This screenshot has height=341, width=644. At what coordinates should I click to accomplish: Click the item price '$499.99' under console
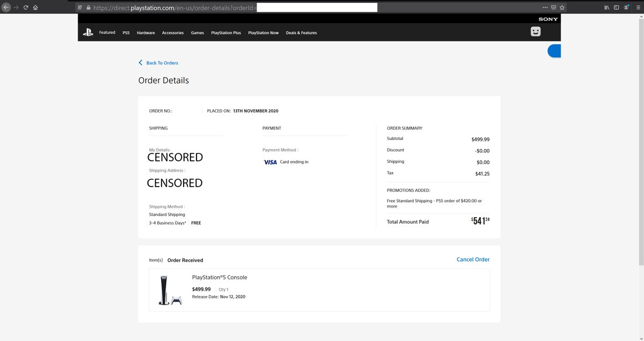201,289
